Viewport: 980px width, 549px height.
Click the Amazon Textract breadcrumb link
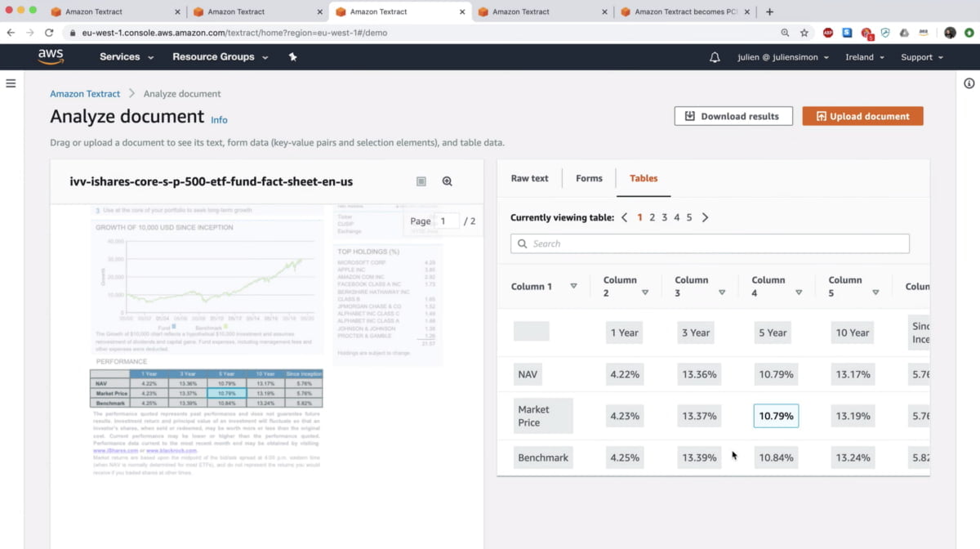[x=85, y=94]
